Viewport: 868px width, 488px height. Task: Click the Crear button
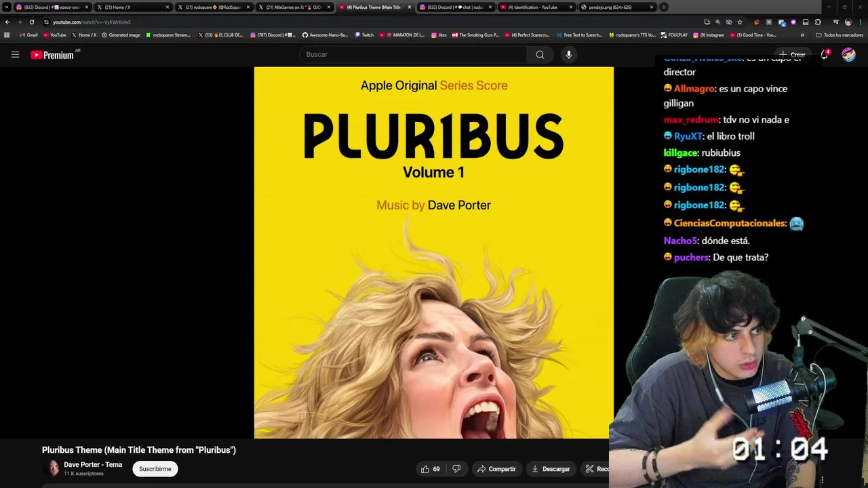pyautogui.click(x=792, y=54)
